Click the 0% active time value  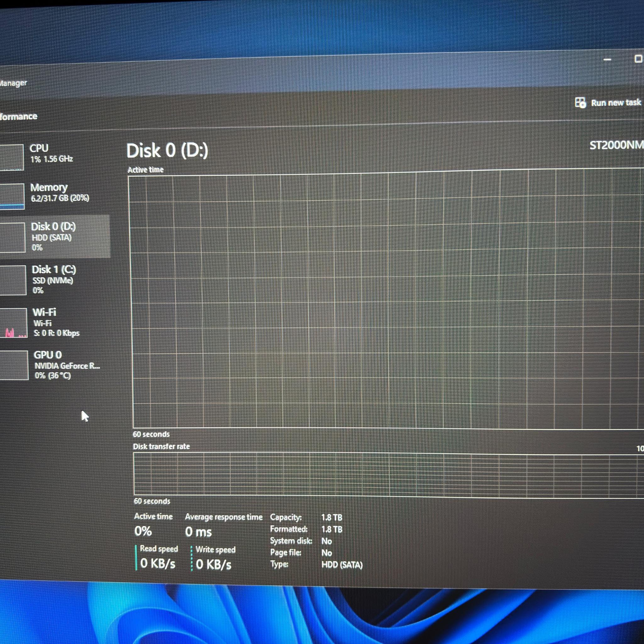point(143,531)
